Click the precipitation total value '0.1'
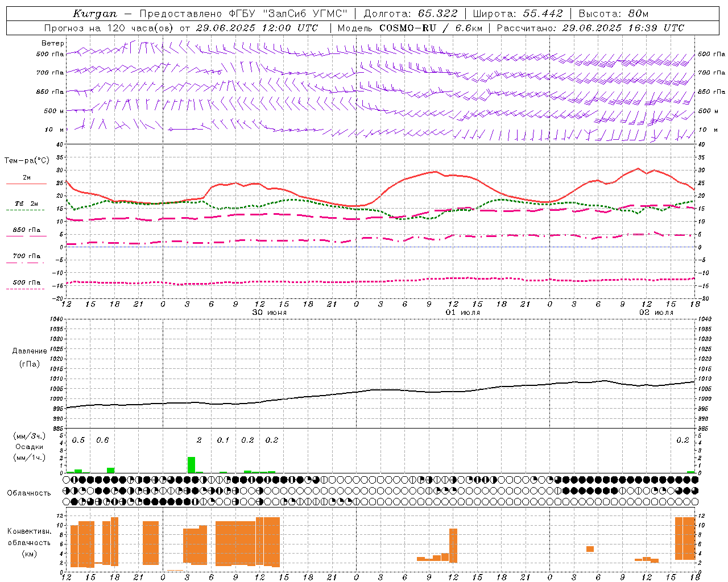Image resolution: width=728 pixels, height=582 pixels. pyautogui.click(x=223, y=440)
